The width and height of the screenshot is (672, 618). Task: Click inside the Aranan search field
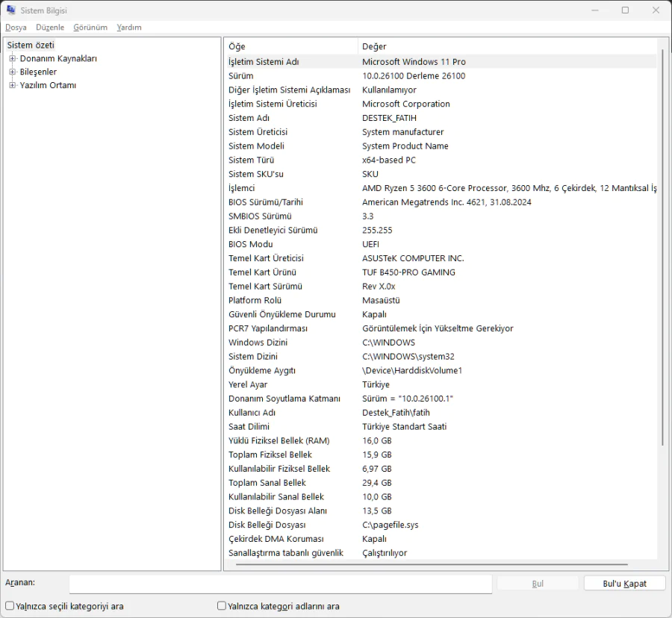tap(280, 583)
